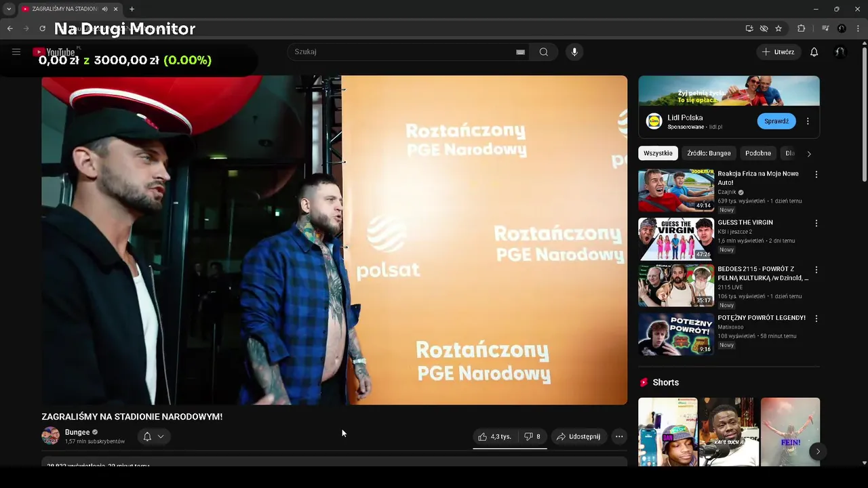Screen dimensions: 868x488
Task: Click the 2115 LIVE channel name
Action: pyautogui.click(x=730, y=287)
